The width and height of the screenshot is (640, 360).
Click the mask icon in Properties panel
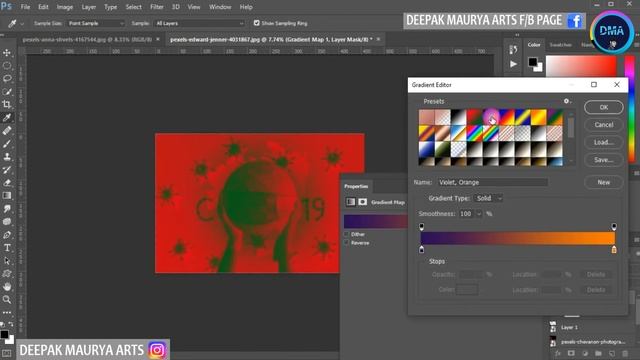[362, 202]
